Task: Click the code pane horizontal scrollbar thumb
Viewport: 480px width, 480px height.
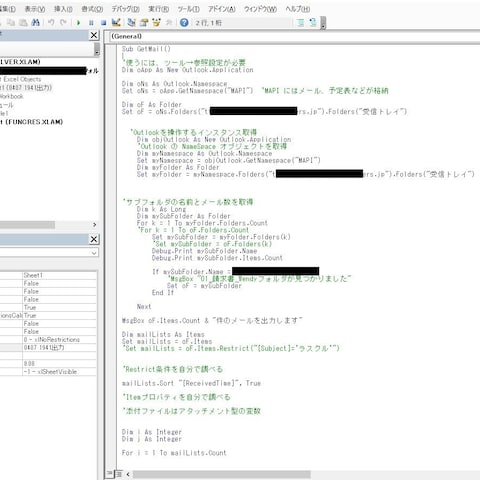Action: pyautogui.click(x=222, y=474)
